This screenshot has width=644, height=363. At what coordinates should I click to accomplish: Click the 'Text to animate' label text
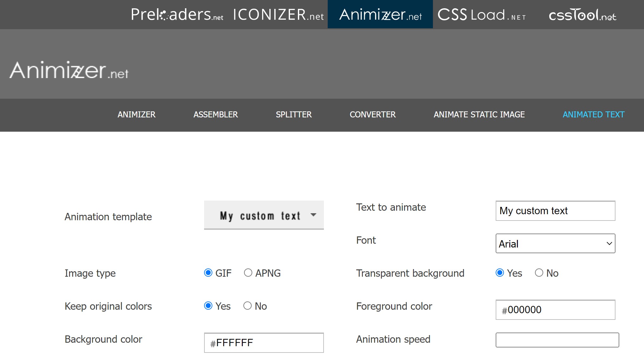[x=391, y=207]
